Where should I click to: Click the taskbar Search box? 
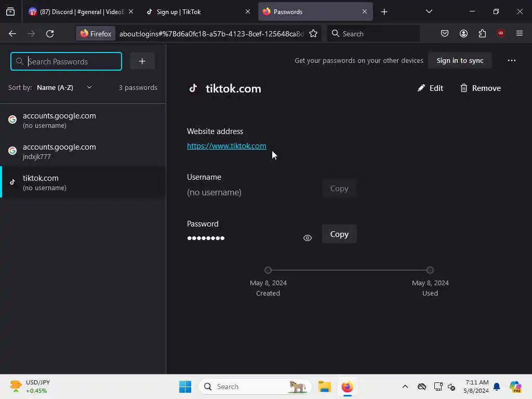255,387
